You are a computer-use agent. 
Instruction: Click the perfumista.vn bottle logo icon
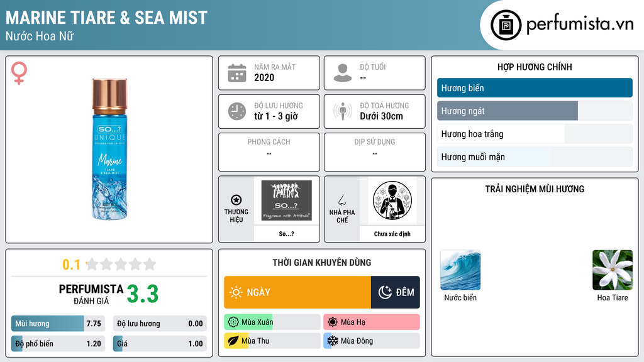pos(506,25)
